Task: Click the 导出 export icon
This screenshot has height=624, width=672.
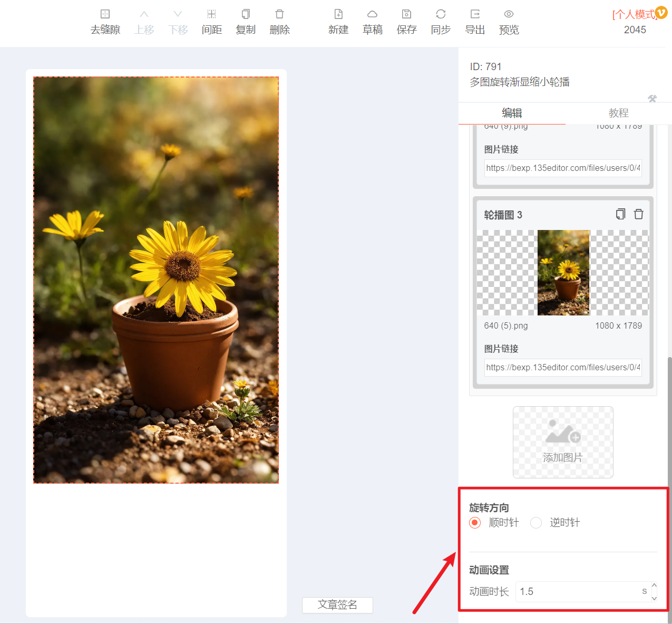Action: click(x=475, y=14)
